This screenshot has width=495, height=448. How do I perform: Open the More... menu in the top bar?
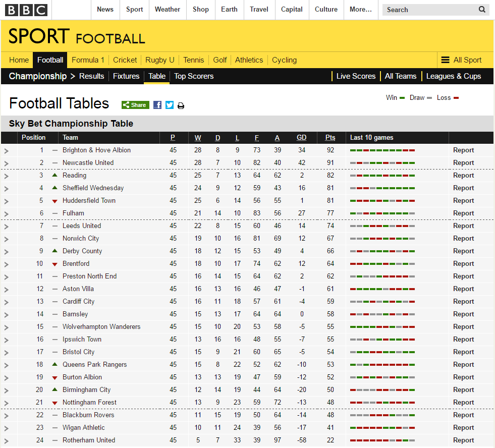[360, 10]
